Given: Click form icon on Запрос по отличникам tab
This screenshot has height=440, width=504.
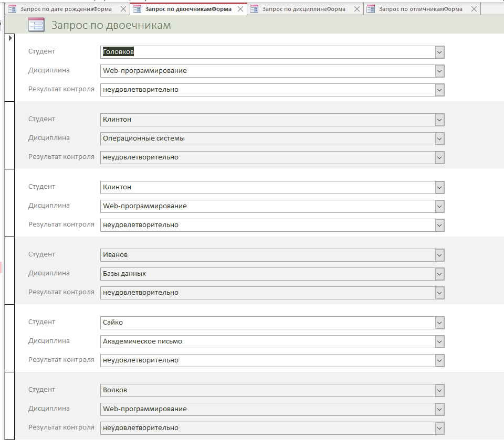Looking at the screenshot, I should pos(371,9).
